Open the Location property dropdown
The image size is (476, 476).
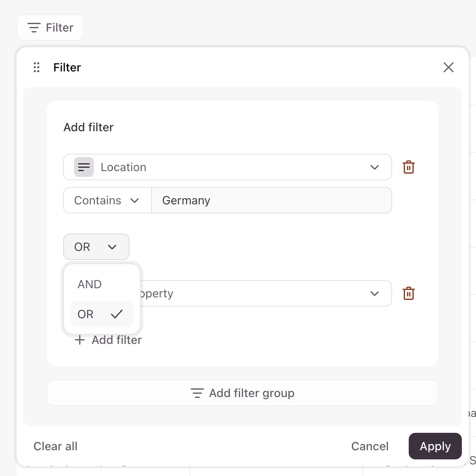(x=375, y=167)
